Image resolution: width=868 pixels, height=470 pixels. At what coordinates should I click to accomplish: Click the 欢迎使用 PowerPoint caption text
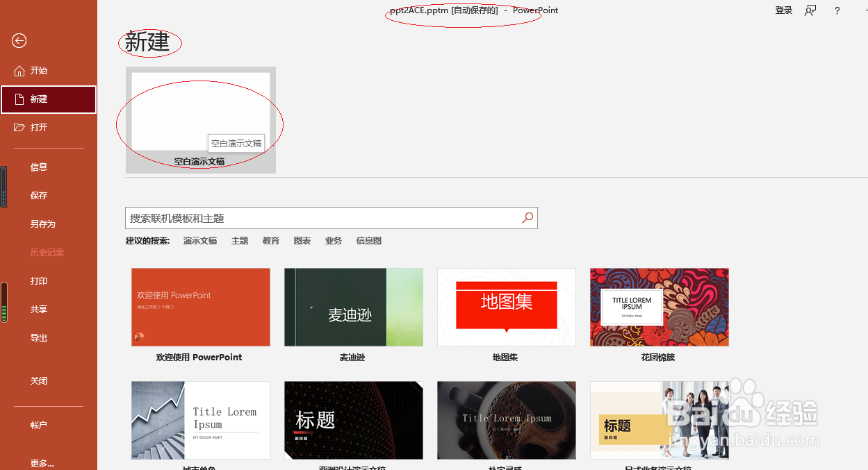point(199,358)
